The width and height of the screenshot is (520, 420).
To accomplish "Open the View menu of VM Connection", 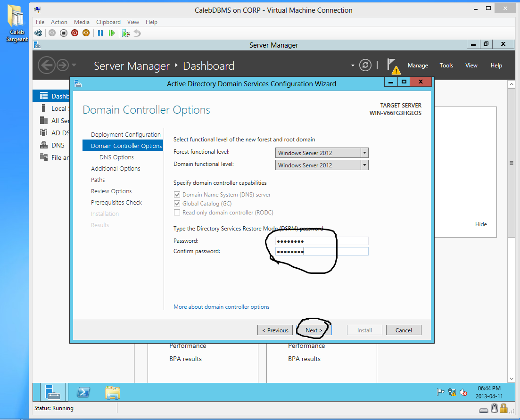I will (133, 22).
